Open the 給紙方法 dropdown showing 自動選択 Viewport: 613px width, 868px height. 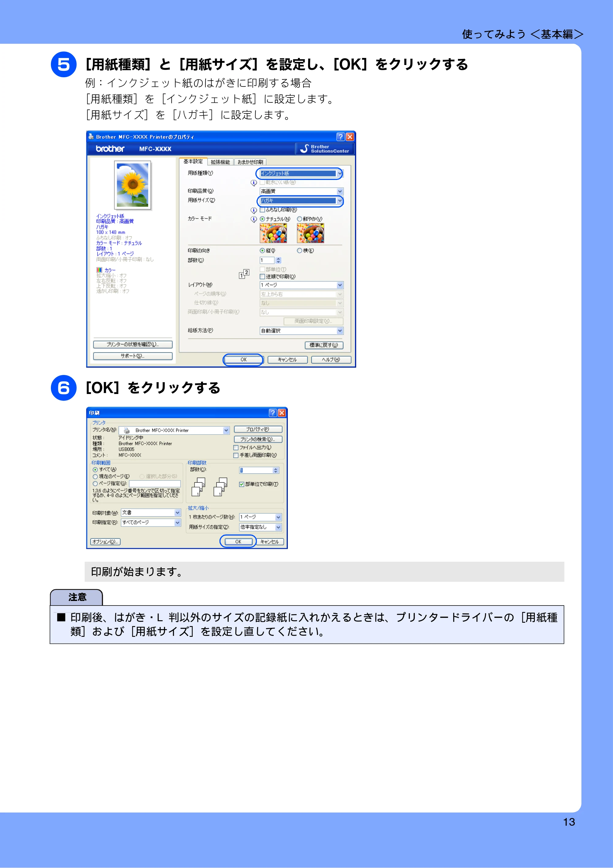coord(301,331)
